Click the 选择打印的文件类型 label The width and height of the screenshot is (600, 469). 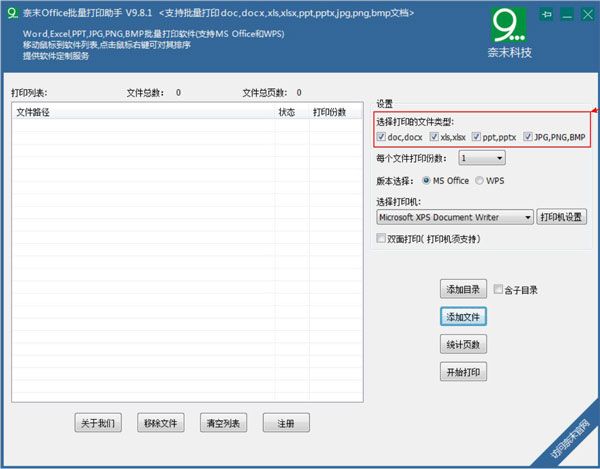415,122
